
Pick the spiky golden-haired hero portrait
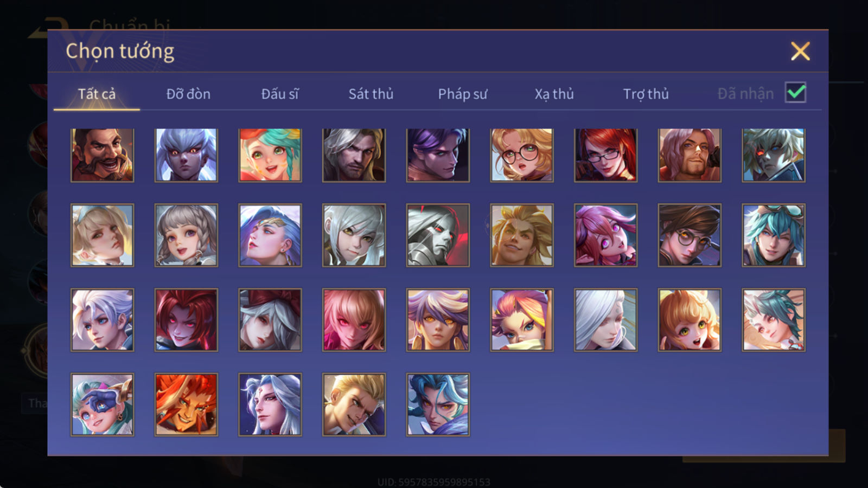coord(521,235)
